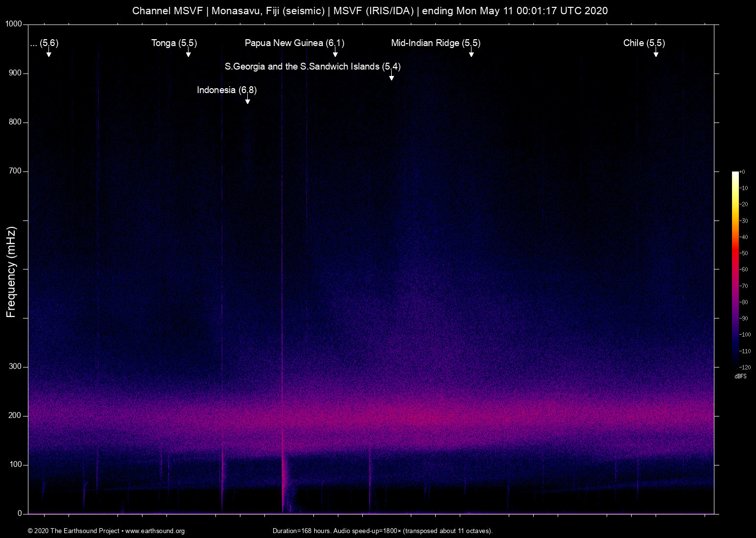Click the arrow marker under Tonga (5.5)
This screenshot has height=538, width=756.
click(188, 53)
